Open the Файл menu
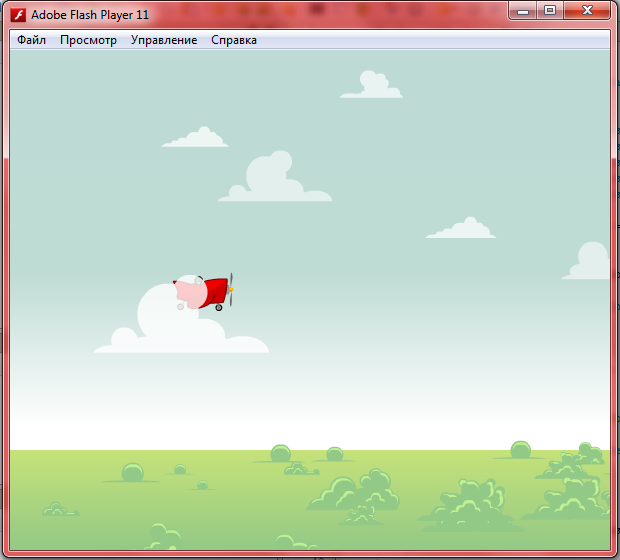The height and width of the screenshot is (560, 620). pyautogui.click(x=31, y=40)
